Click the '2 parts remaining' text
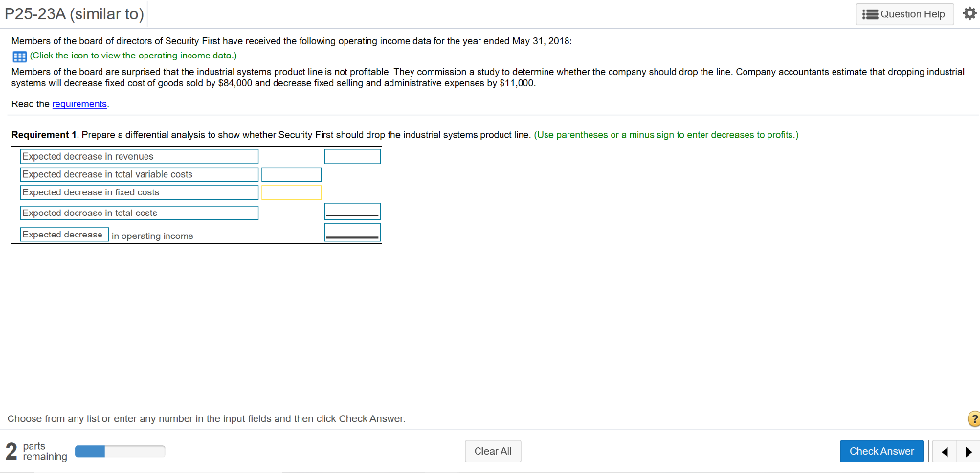The width and height of the screenshot is (980, 473). [x=35, y=451]
